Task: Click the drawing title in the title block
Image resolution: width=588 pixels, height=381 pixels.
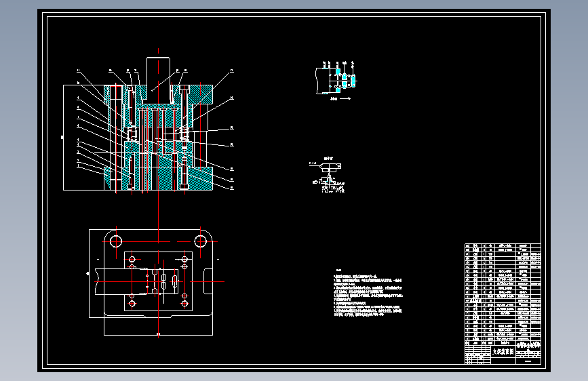Action: (x=503, y=352)
